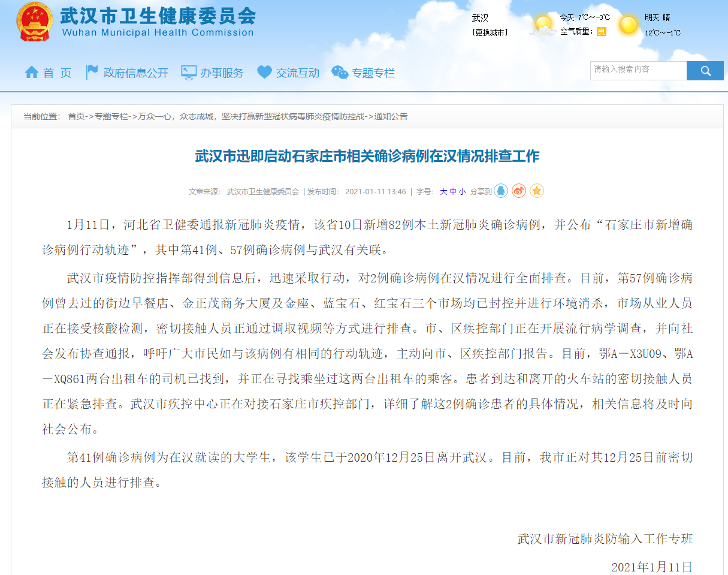
Task: Open the 办事服务 menu
Action: [213, 73]
